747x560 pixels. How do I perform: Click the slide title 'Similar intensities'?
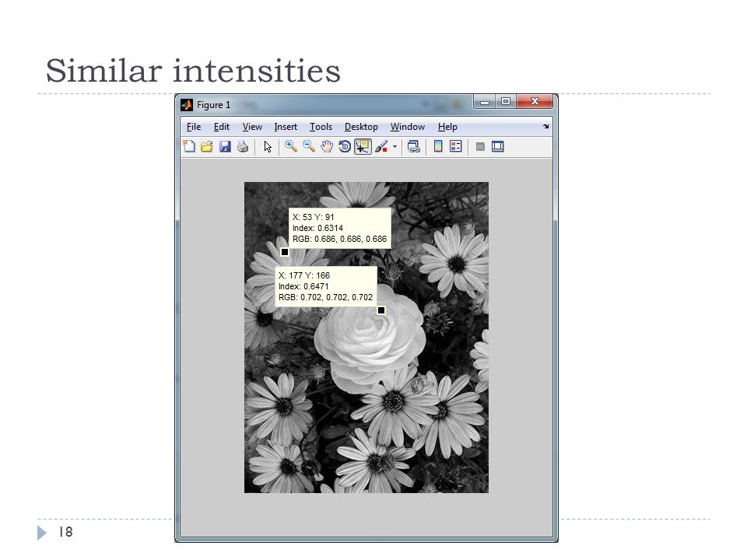click(x=193, y=71)
